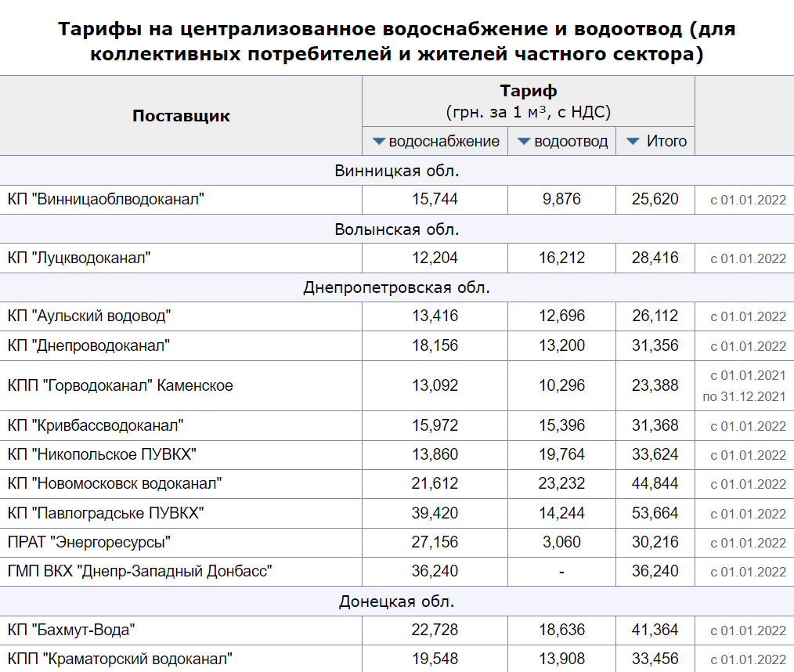Click the date range ending 31.12.2021
Image resolution: width=794 pixels, height=672 pixels.
coord(744,397)
